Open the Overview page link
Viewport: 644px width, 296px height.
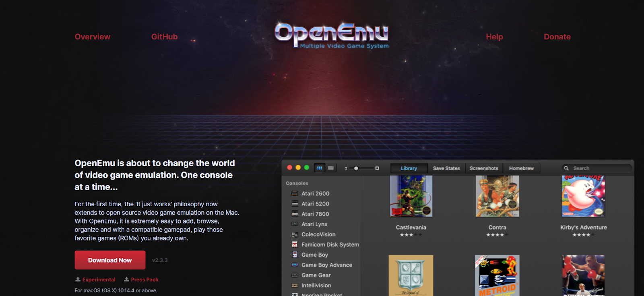click(93, 37)
